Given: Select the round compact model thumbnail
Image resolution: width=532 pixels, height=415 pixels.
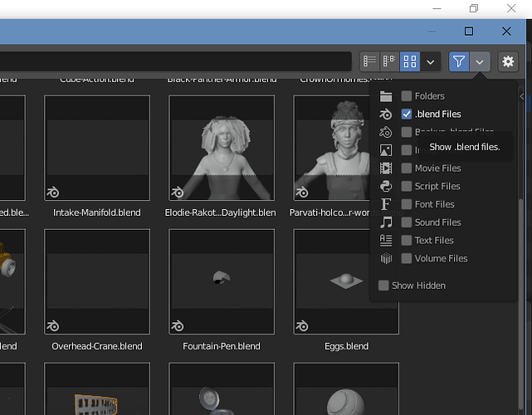Looking at the screenshot, I should (x=222, y=389).
